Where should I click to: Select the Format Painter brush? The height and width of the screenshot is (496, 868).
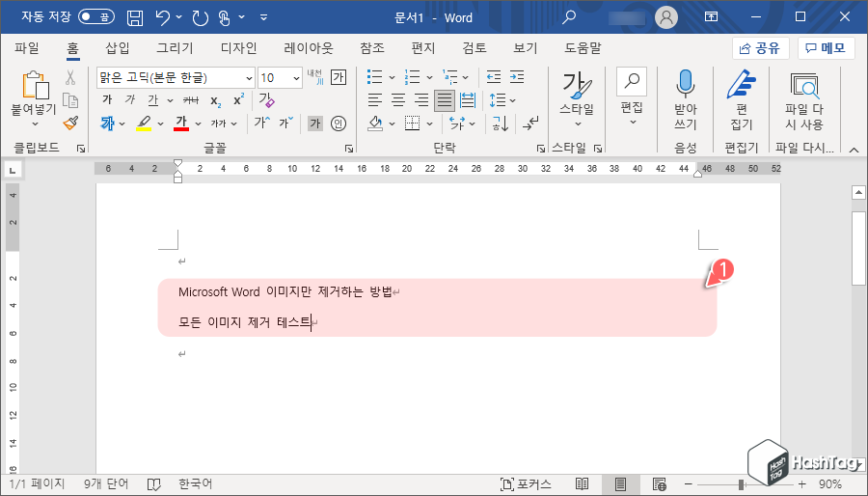coord(70,123)
